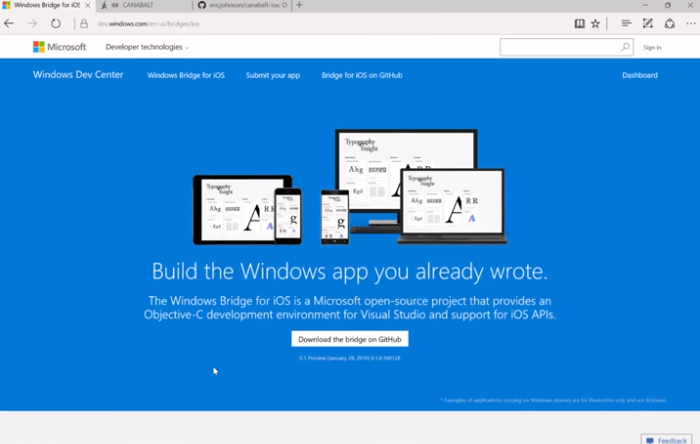Open Windows Dev Center home link
This screenshot has width=700, height=444.
coord(78,75)
